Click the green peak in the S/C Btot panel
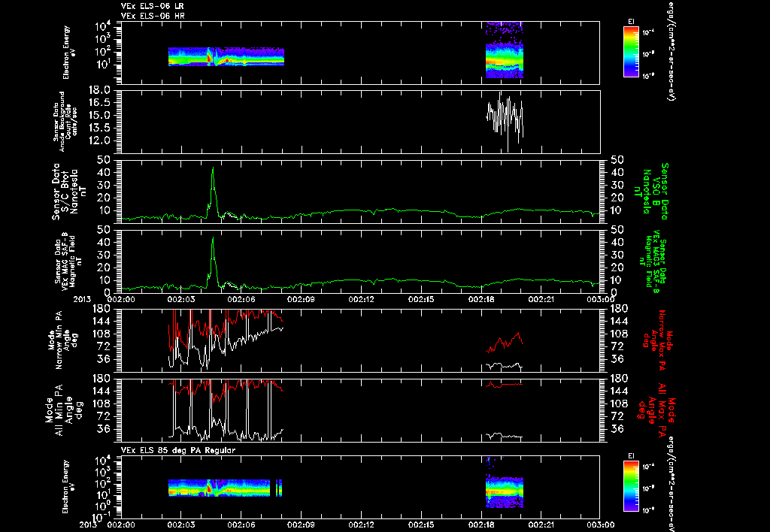The width and height of the screenshot is (770, 532). pyautogui.click(x=213, y=189)
